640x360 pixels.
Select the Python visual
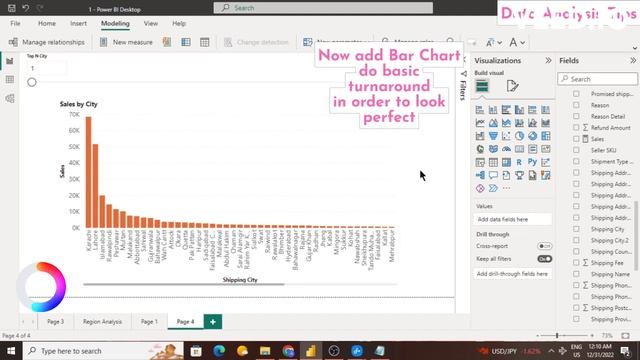point(532,162)
